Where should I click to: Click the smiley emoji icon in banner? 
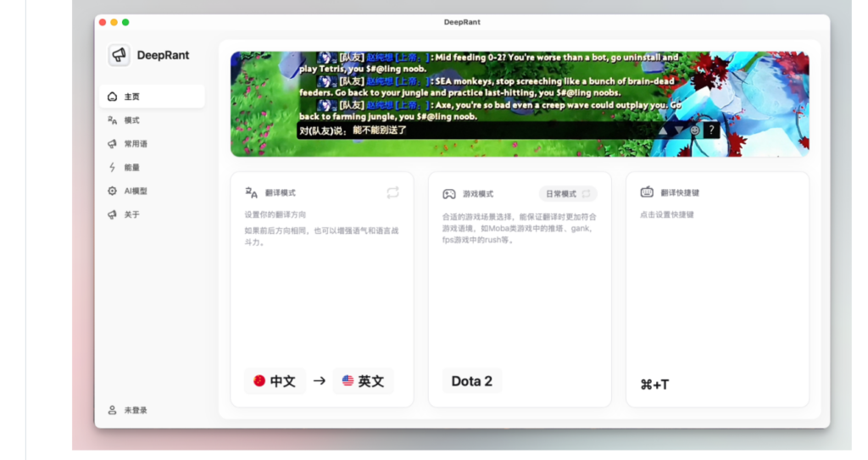[695, 130]
